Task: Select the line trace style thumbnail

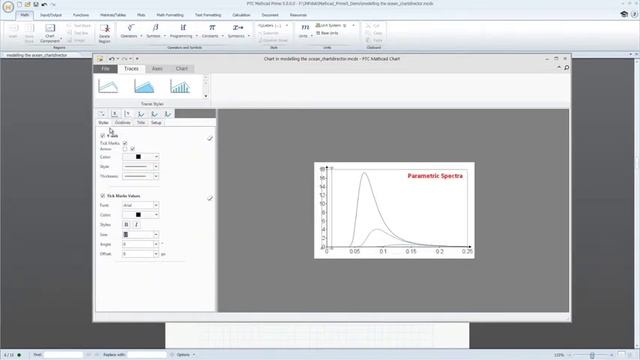Action: (x=108, y=86)
